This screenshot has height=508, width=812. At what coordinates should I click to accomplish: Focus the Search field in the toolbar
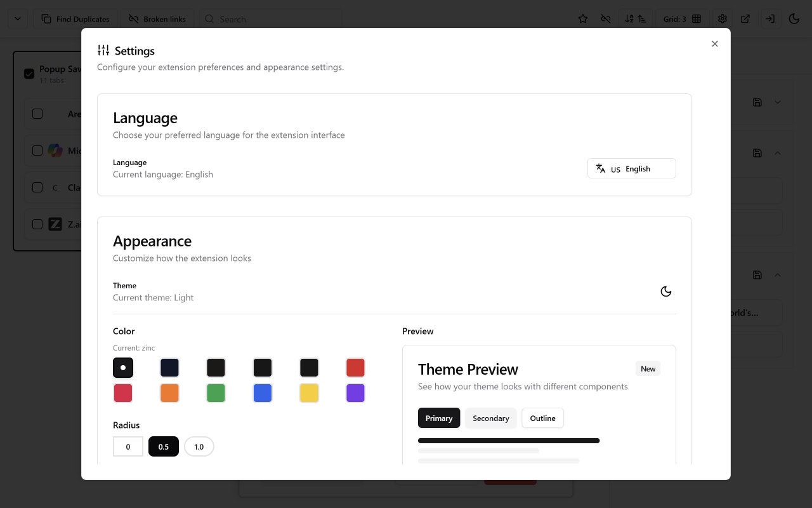point(271,19)
